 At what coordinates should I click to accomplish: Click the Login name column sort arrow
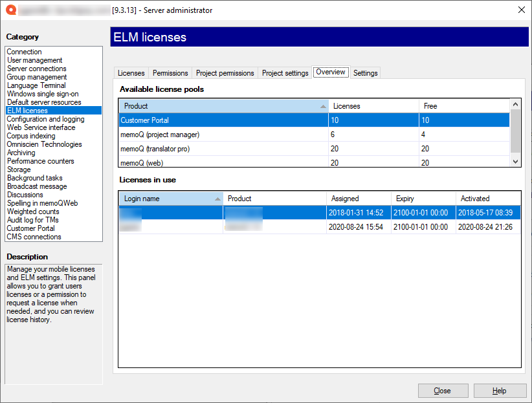216,199
